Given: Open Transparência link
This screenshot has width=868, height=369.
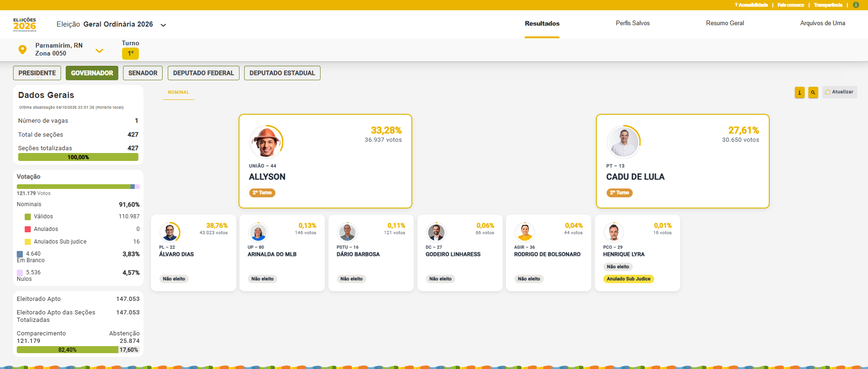Looking at the screenshot, I should click(x=828, y=5).
